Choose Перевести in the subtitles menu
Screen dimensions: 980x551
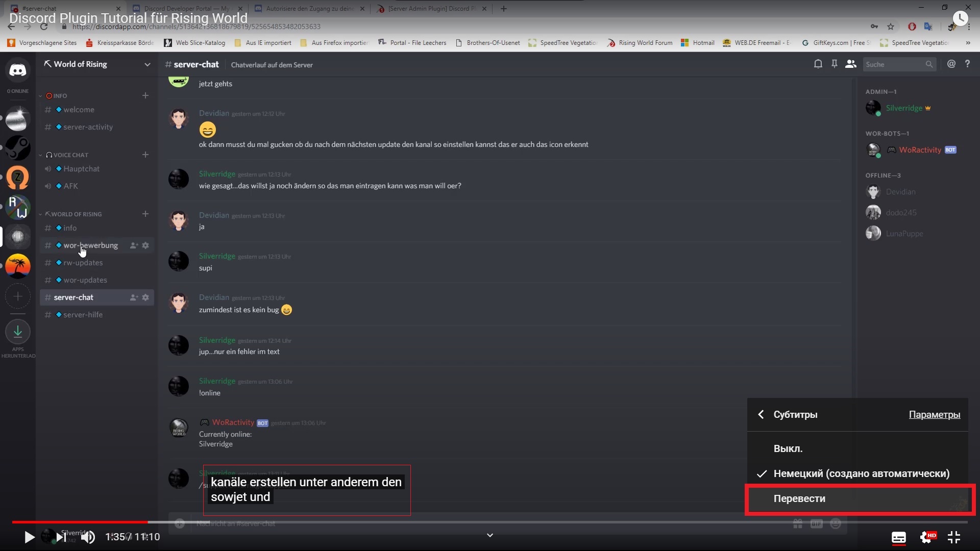point(799,498)
